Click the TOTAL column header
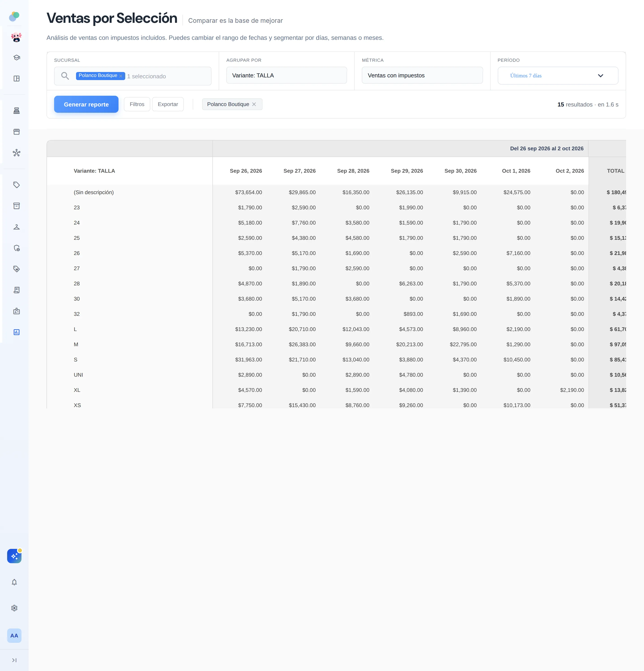 [x=616, y=171]
